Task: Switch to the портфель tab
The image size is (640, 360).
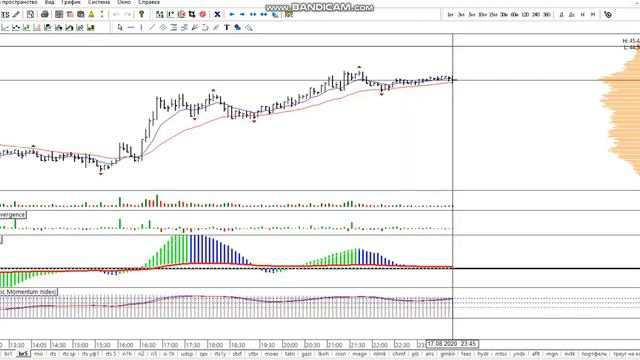Action: [594, 354]
